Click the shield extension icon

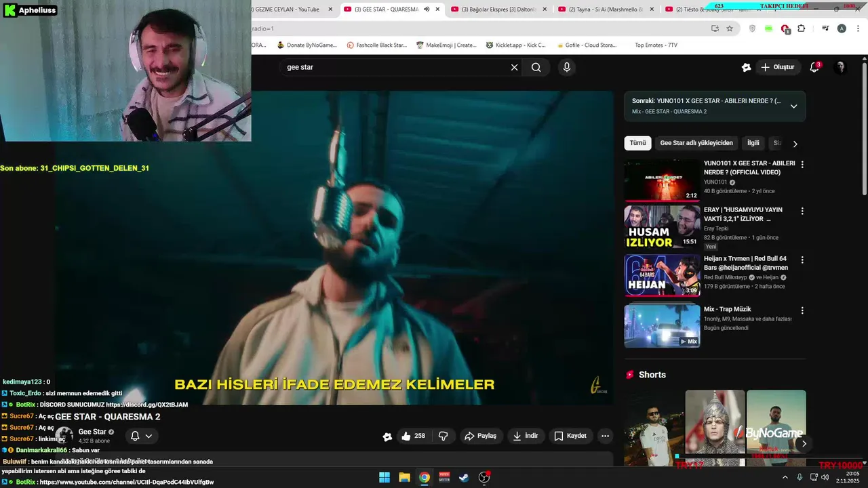tap(752, 28)
